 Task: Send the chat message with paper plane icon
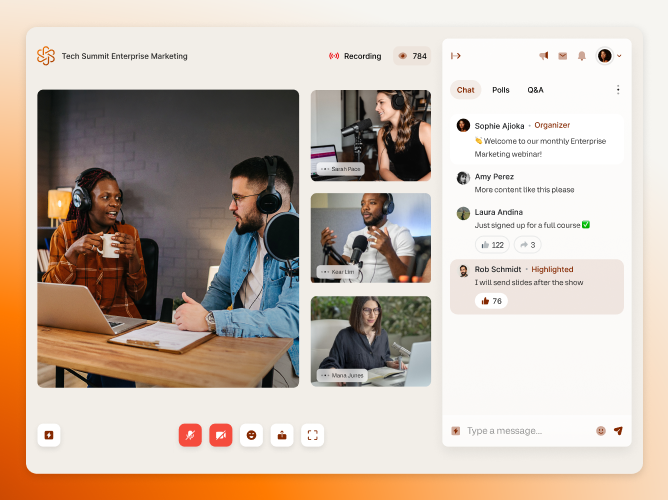(x=618, y=431)
